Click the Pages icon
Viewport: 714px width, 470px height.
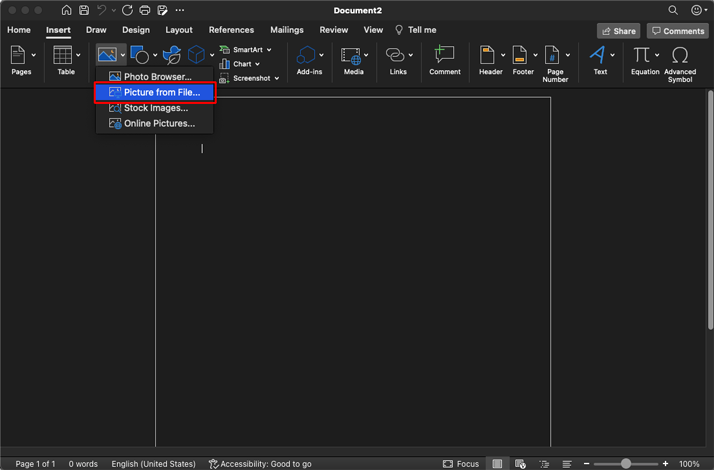point(18,55)
